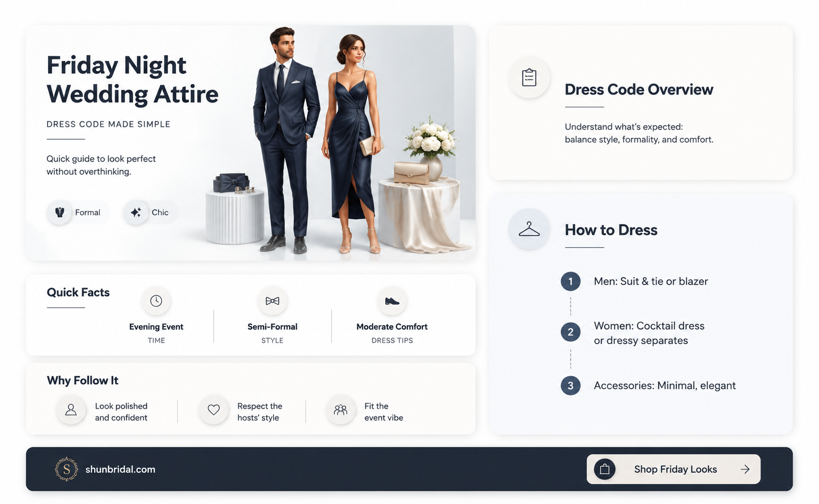Image resolution: width=819 pixels, height=504 pixels.
Task: Click the man in navy suit image
Action: [286, 140]
